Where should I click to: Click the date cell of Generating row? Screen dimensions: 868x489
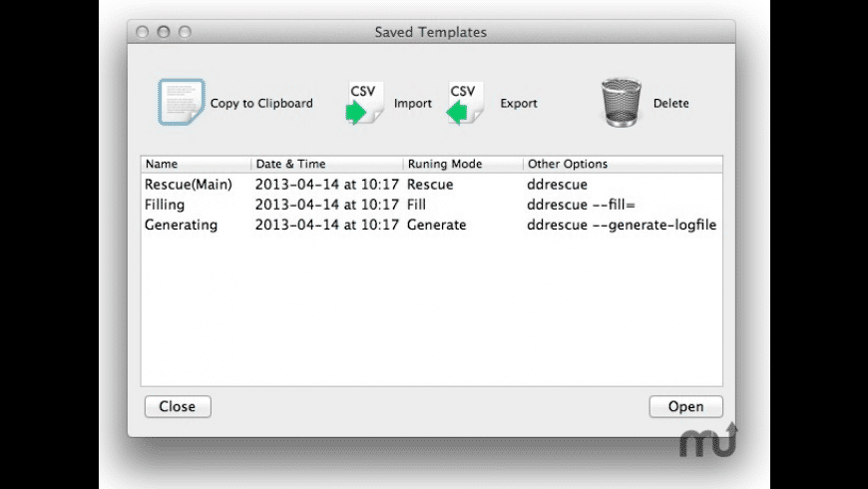point(326,225)
